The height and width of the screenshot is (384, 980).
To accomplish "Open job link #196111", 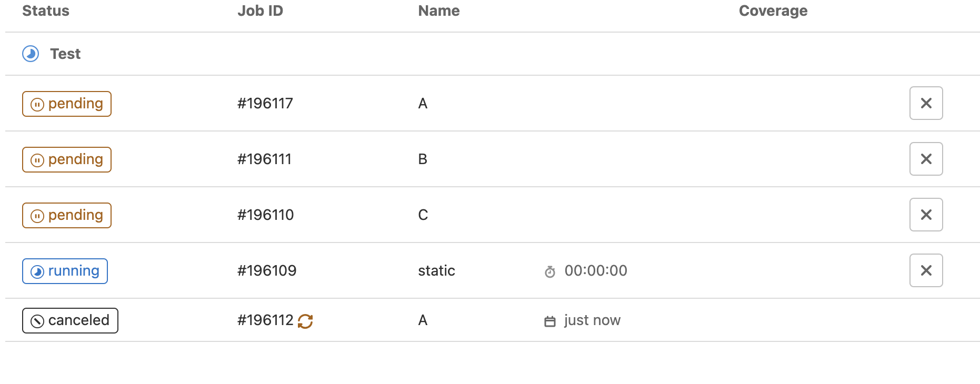I will pyautogui.click(x=264, y=159).
